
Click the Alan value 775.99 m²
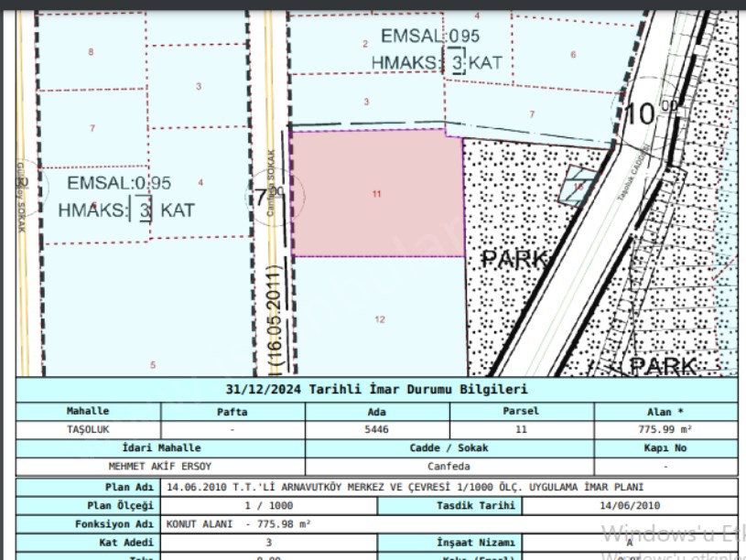pyautogui.click(x=677, y=429)
